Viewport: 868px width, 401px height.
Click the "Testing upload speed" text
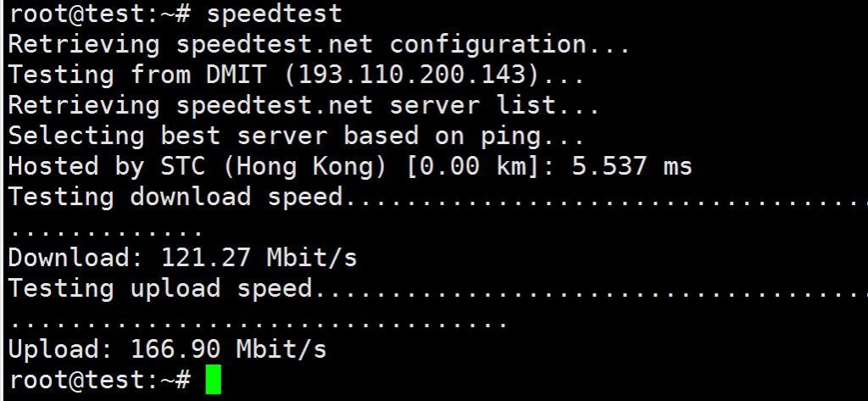coord(160,288)
